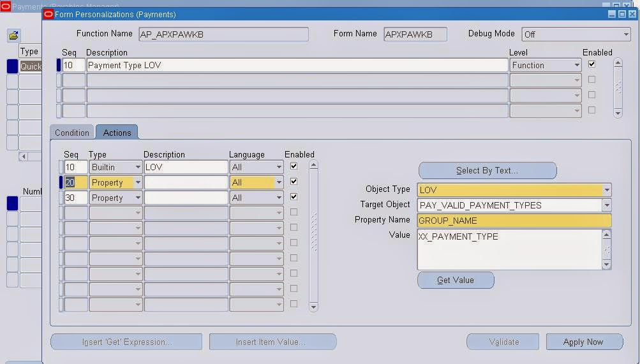Screen dimensions: 640x364
Task: Click the Value text area XX_PAYMENT_TYPE
Action: pyautogui.click(x=509, y=249)
